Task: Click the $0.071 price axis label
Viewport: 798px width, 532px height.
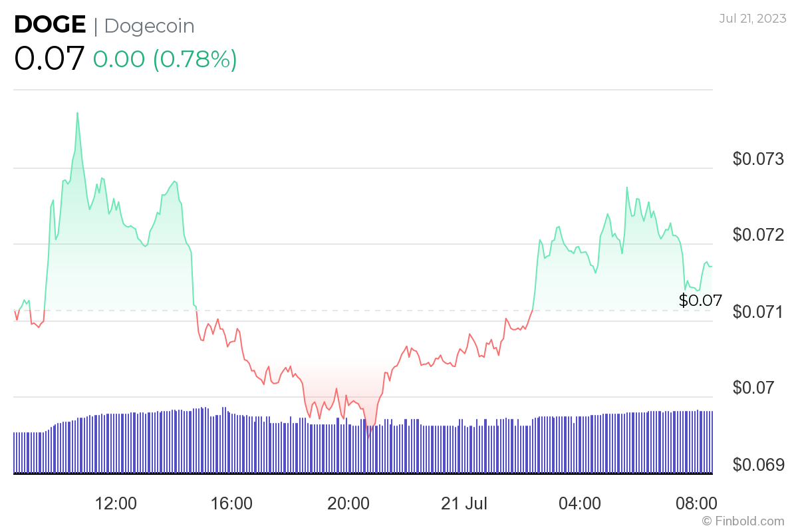Action: 759,312
